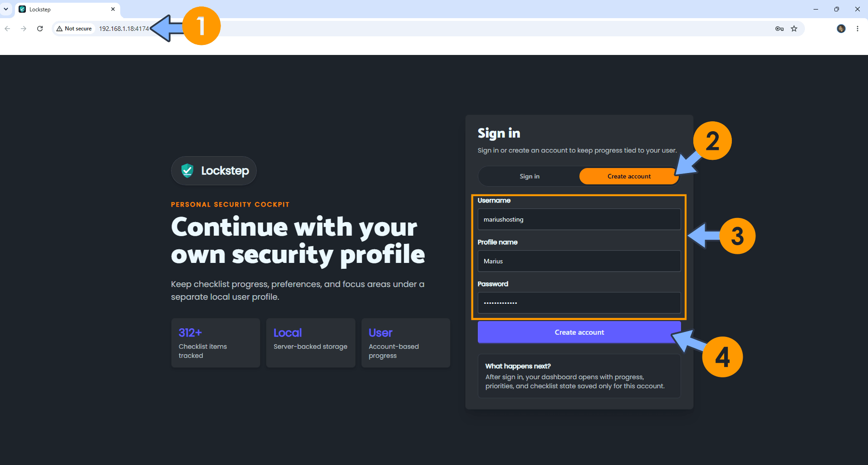Open the Chrome profile avatar
868x465 pixels.
[841, 29]
